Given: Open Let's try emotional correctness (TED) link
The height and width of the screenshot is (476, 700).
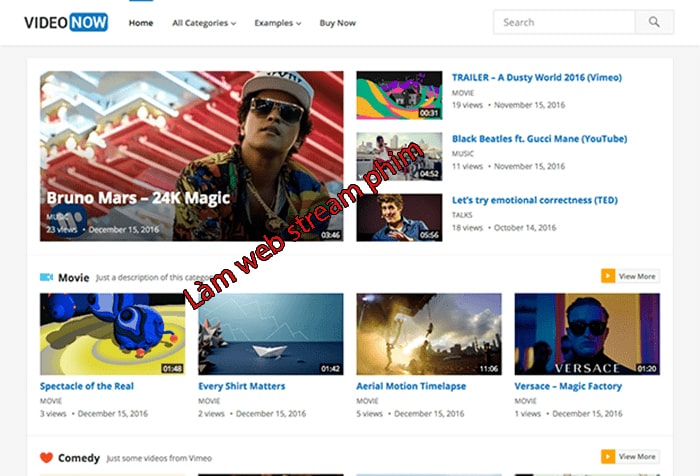Looking at the screenshot, I should 535,200.
